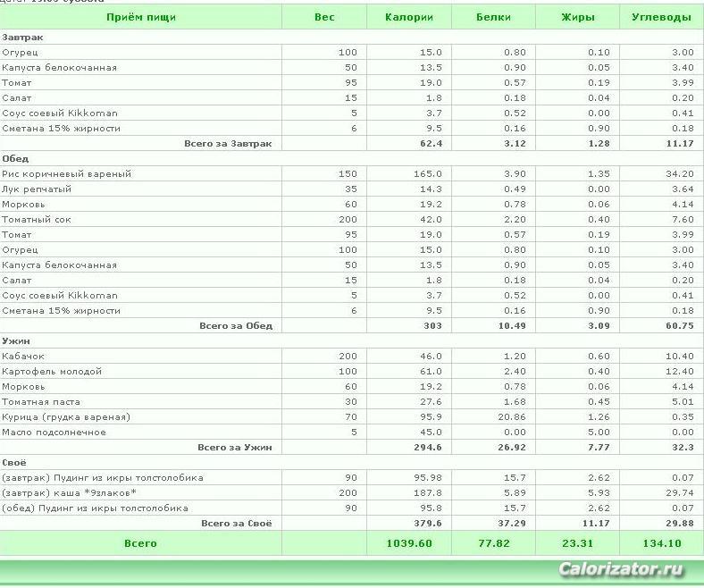This screenshot has height=588, width=704.
Task: Click the 'Вес' column header
Action: [324, 18]
